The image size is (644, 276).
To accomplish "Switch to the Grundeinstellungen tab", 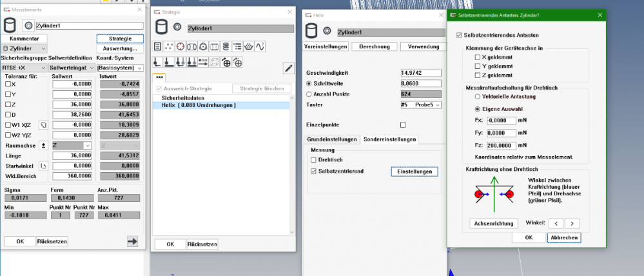I will [332, 140].
